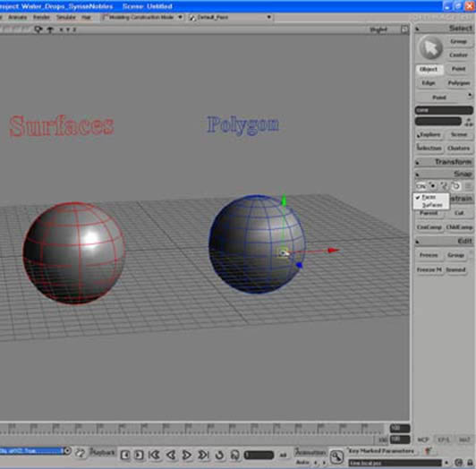Click the Scene button
The image size is (476, 469).
pos(459,134)
